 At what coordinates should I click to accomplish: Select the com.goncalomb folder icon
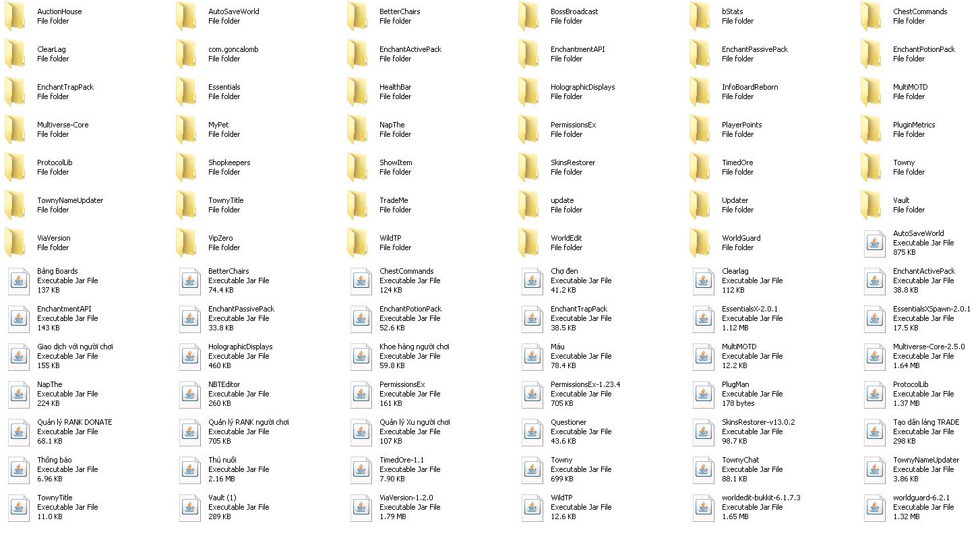click(187, 54)
